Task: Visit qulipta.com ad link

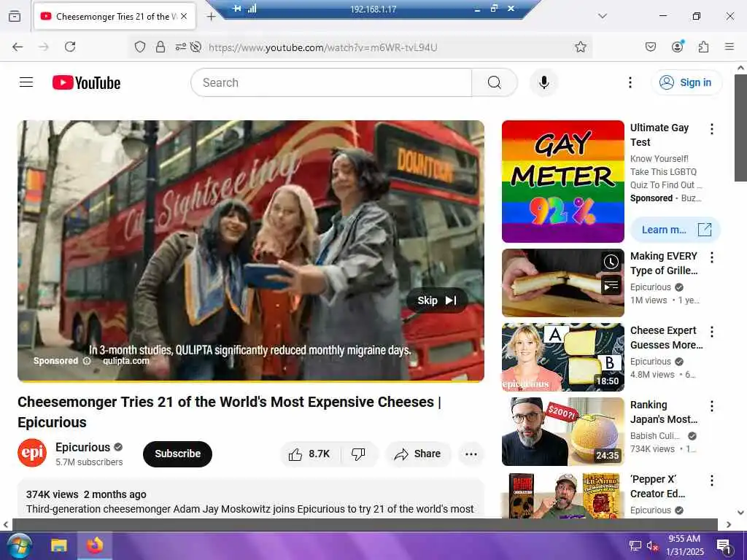Action: (126, 361)
